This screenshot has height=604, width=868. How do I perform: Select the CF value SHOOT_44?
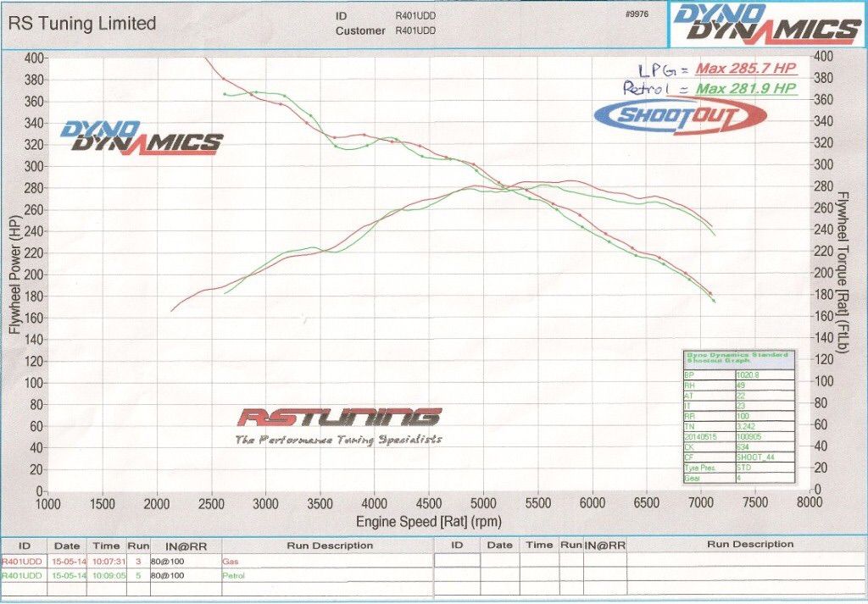click(x=765, y=457)
